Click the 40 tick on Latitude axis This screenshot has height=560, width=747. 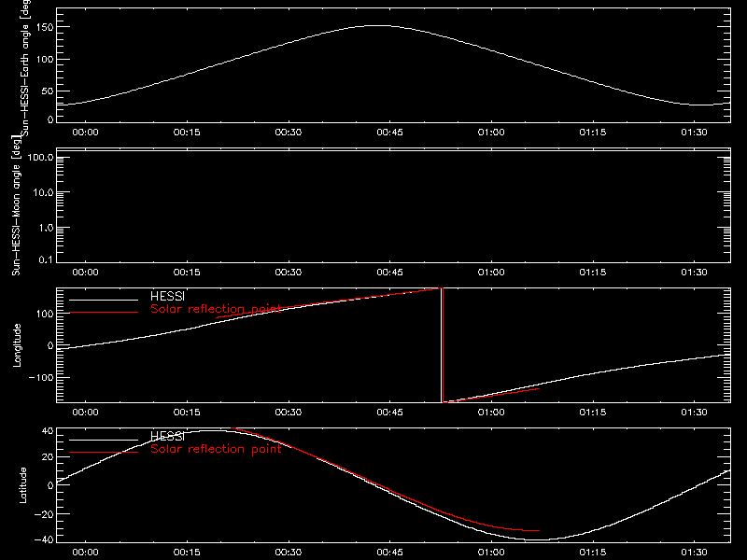coord(48,430)
